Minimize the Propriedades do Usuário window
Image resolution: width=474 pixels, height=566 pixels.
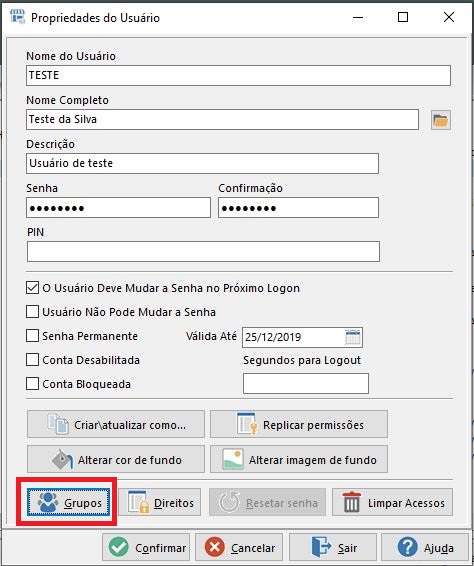[358, 17]
